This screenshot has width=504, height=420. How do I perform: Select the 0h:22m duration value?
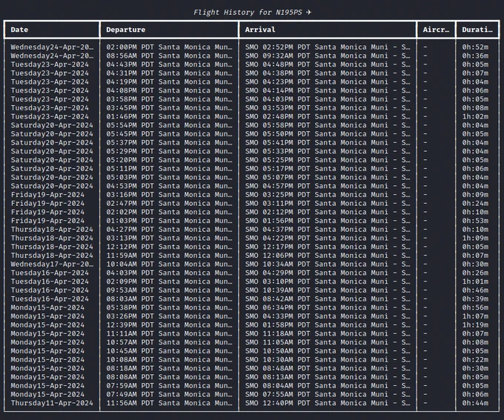[x=475, y=359]
